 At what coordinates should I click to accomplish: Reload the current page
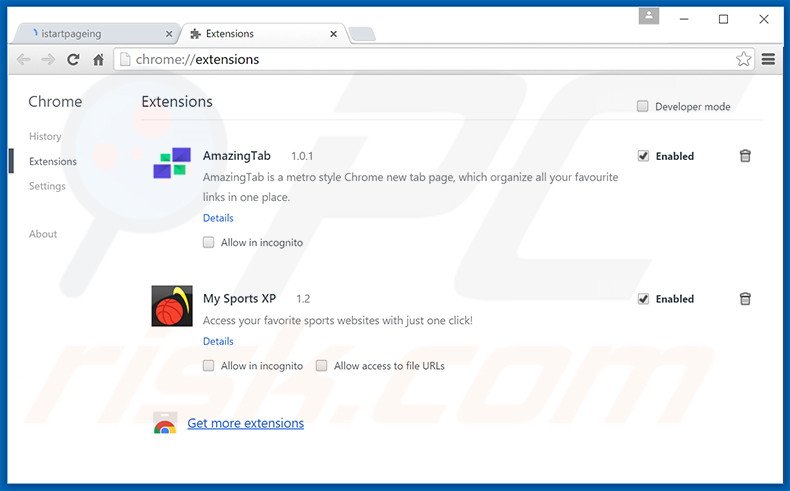click(73, 60)
